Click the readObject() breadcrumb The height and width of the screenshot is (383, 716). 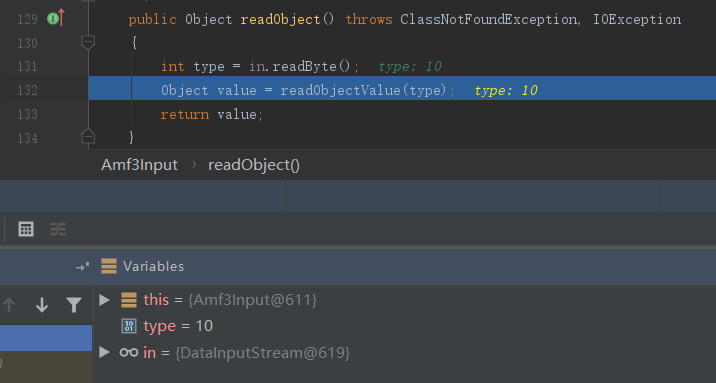click(x=254, y=165)
